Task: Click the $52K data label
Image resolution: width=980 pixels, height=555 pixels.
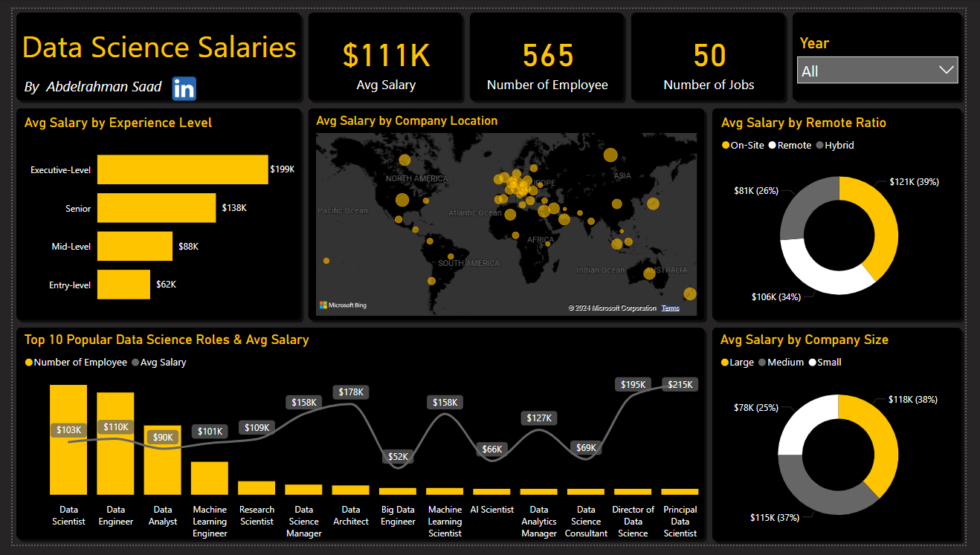Action: pos(398,457)
